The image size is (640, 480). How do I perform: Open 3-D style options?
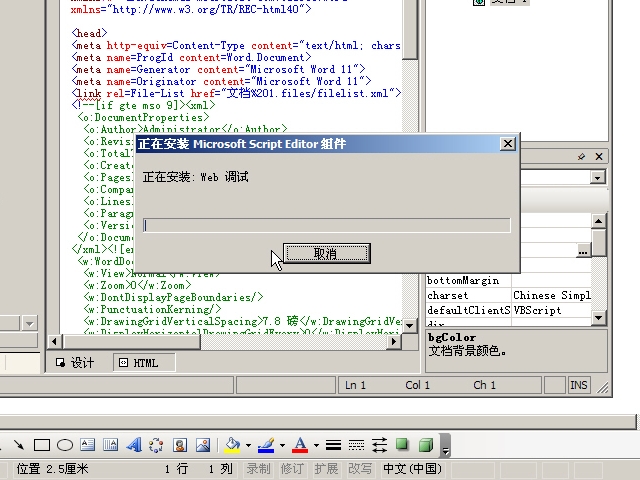[x=426, y=445]
